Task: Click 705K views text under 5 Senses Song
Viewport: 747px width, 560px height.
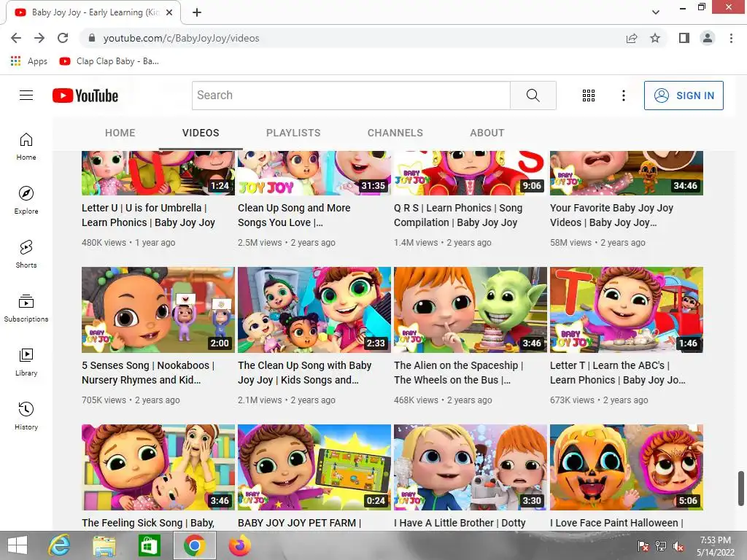Action: (104, 400)
